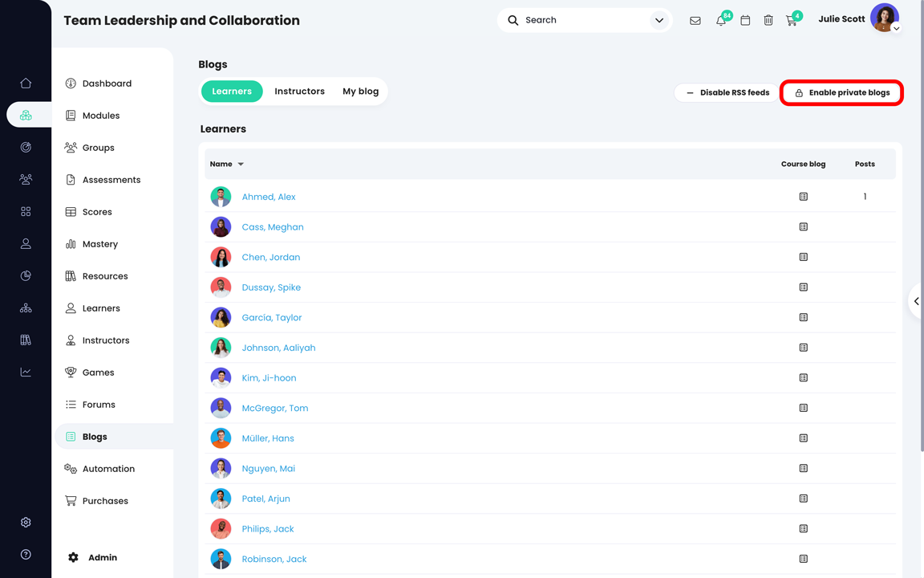The height and width of the screenshot is (578, 924).
Task: Expand the search options dropdown arrow
Action: tap(659, 21)
